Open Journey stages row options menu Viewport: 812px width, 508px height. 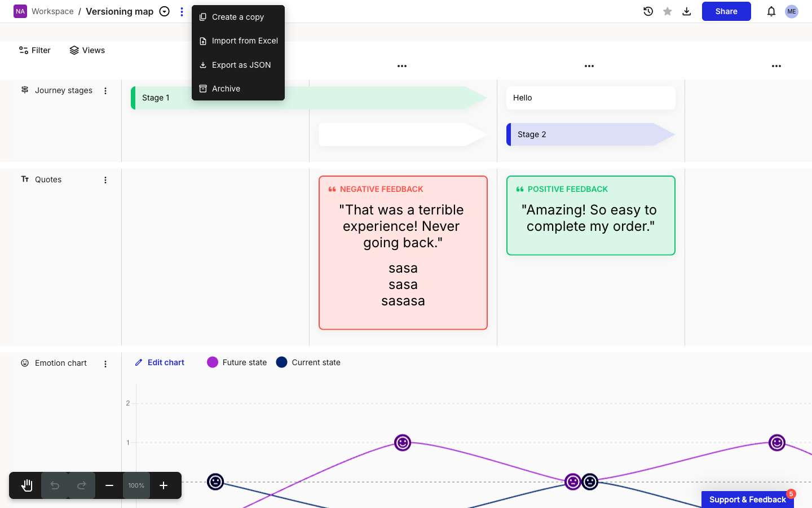[x=105, y=91]
